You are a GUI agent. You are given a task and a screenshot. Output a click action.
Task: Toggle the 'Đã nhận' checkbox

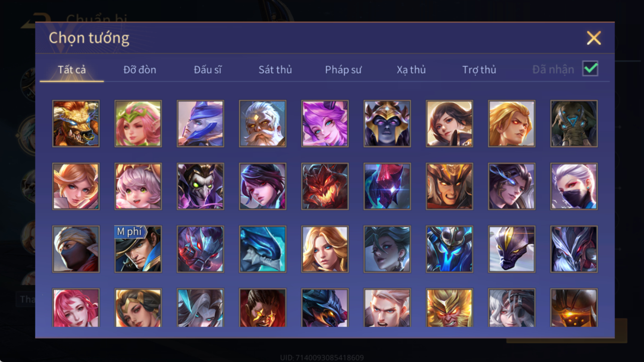[x=590, y=69]
